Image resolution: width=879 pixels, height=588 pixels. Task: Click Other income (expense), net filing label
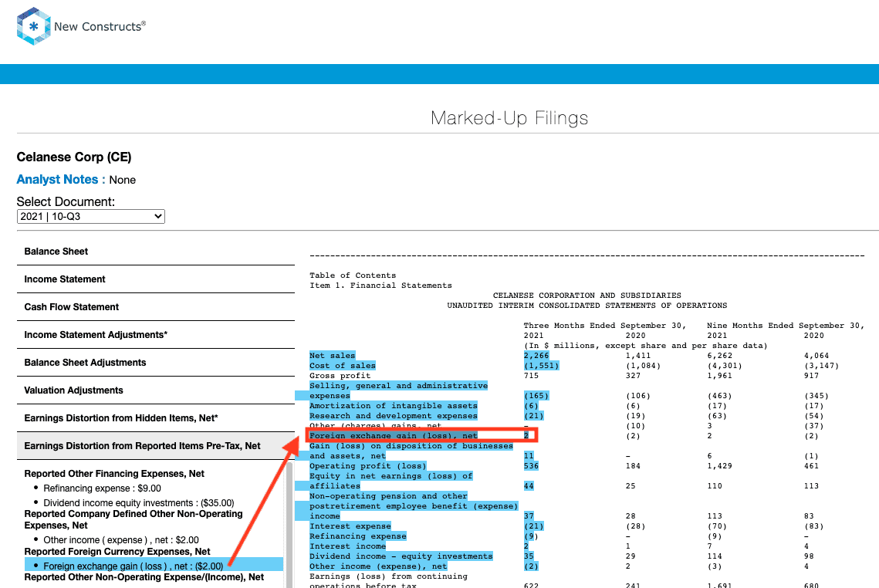[x=378, y=566]
